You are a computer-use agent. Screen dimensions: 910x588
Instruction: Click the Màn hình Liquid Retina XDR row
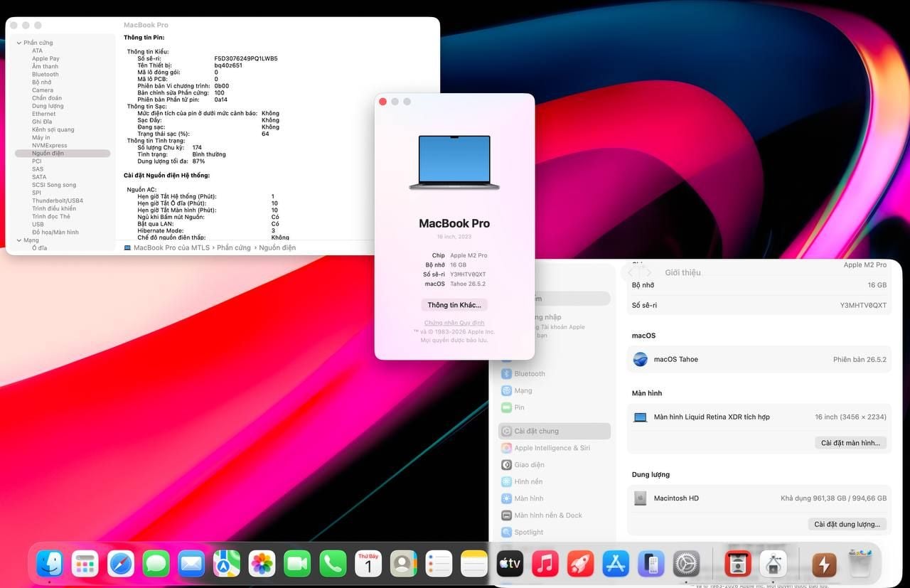(x=759, y=417)
